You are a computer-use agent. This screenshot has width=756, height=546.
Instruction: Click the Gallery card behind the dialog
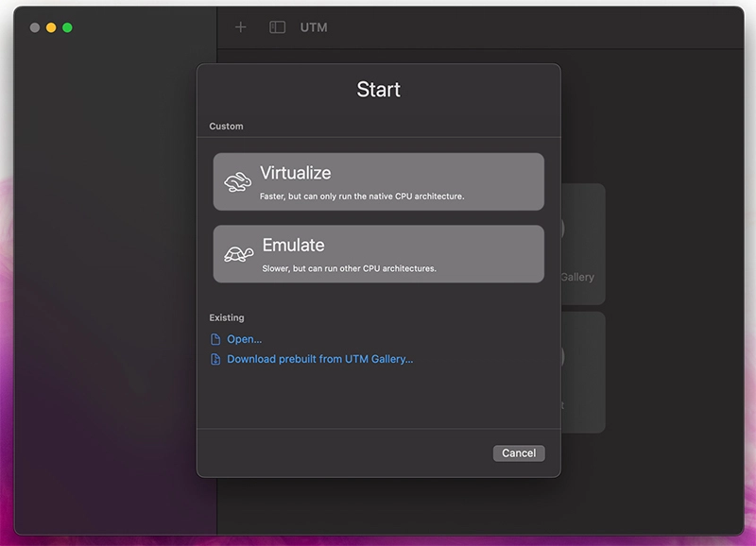coord(583,244)
